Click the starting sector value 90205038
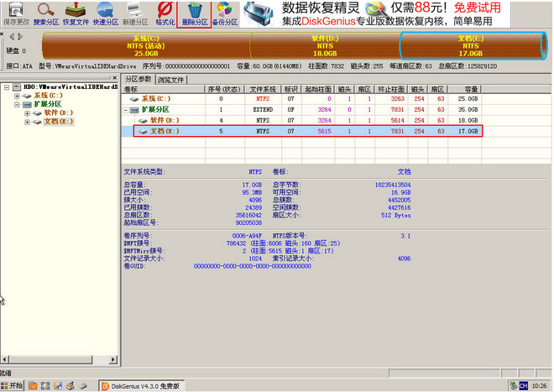Image resolution: width=554 pixels, height=392 pixels. coord(248,222)
